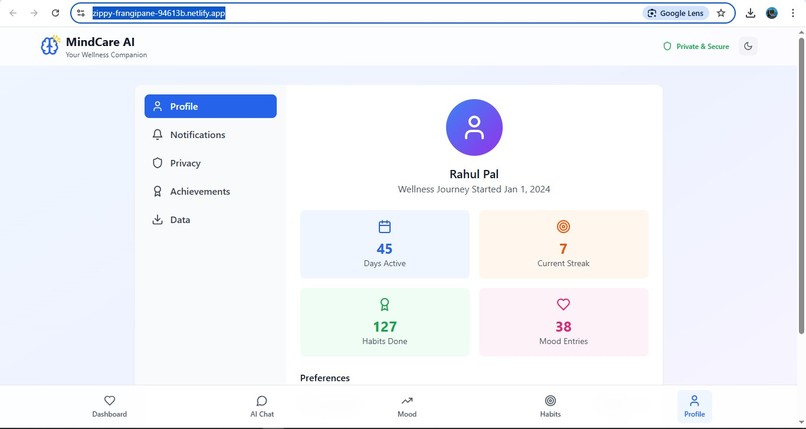
Task: Click the target icon in Current Streak card
Action: 563,227
